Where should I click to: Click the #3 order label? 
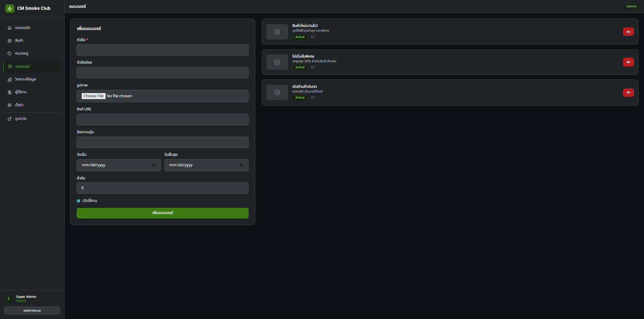point(313,98)
